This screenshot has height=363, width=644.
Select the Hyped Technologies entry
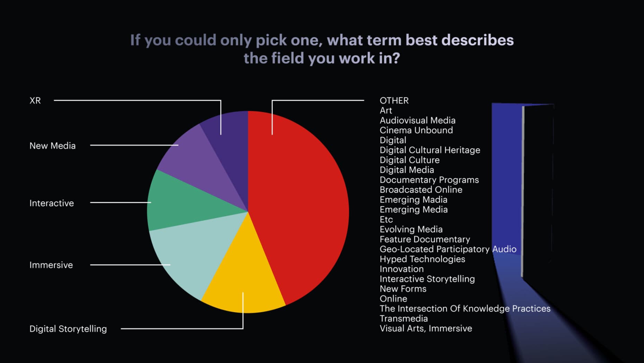422,259
